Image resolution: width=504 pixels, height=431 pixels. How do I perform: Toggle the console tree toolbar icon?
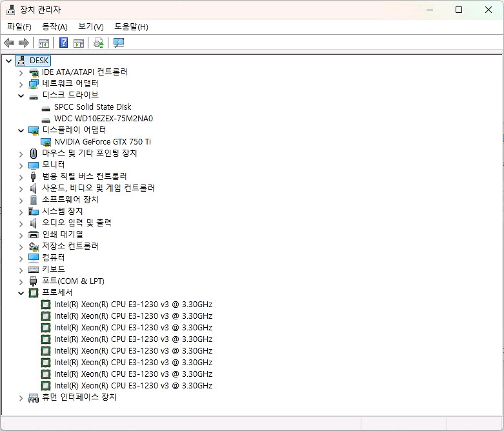[44, 43]
